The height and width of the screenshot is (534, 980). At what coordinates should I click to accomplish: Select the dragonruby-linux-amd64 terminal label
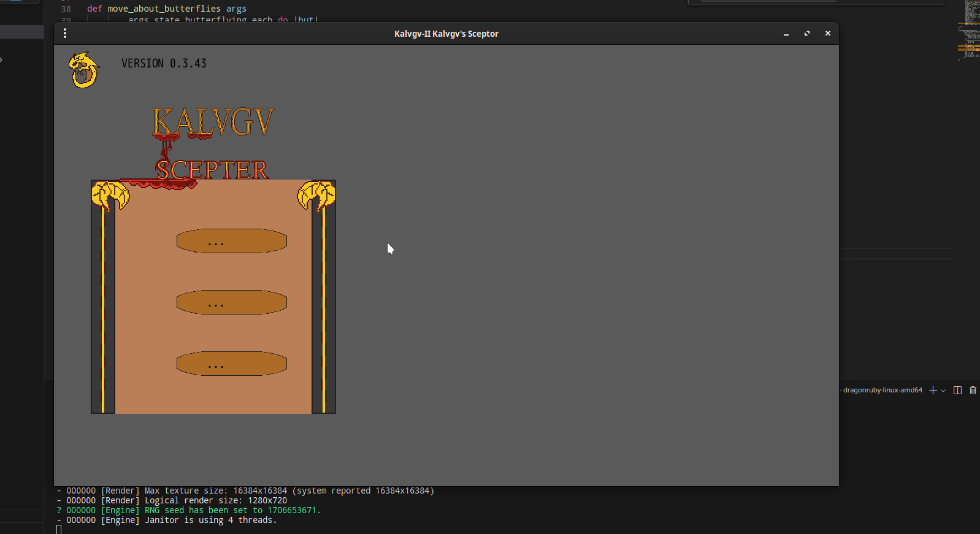(x=882, y=390)
